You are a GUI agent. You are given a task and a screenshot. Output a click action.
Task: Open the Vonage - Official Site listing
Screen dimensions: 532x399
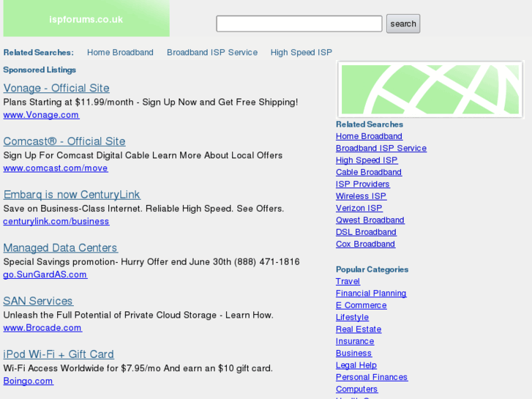point(56,89)
